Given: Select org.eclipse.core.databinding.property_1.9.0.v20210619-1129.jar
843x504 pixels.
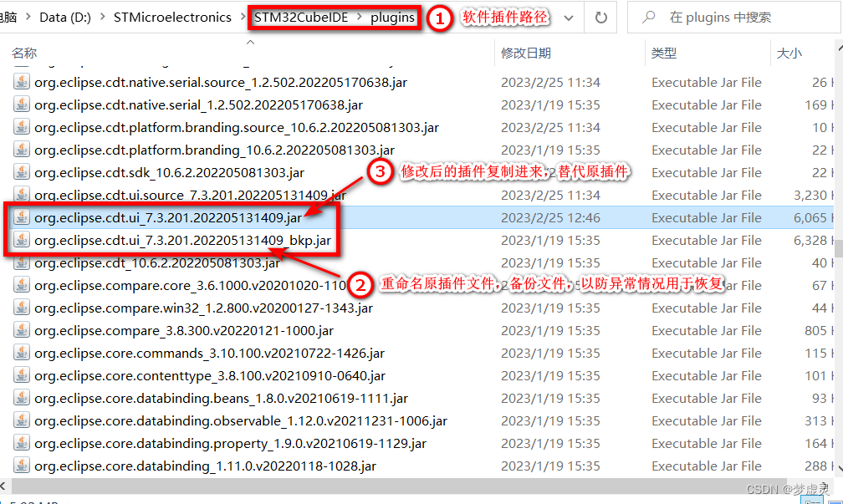Looking at the screenshot, I should pyautogui.click(x=230, y=443).
